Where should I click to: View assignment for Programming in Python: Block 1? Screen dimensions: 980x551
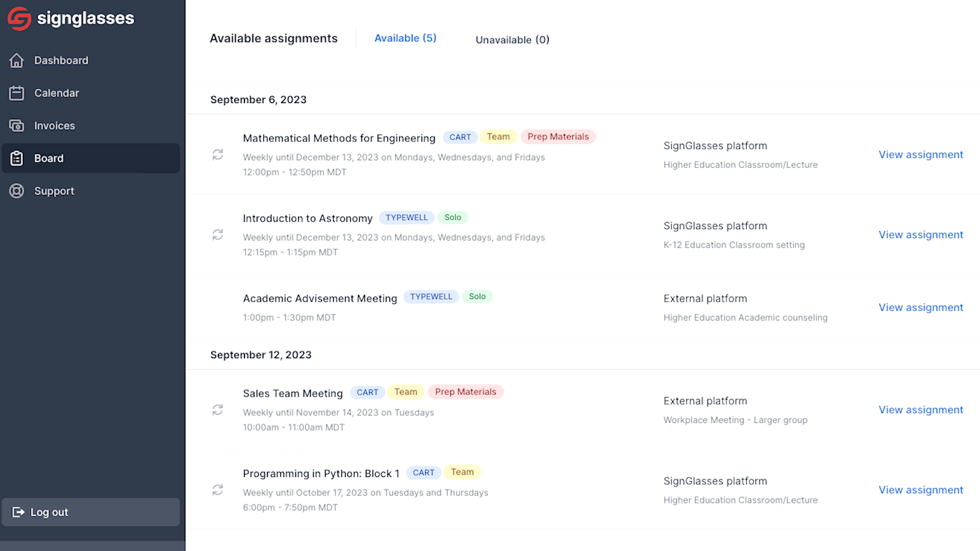coord(921,490)
